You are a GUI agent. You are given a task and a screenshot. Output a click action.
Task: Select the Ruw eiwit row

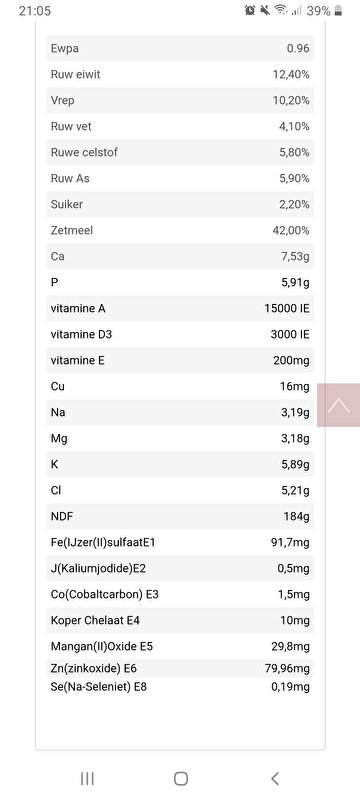pos(180,74)
